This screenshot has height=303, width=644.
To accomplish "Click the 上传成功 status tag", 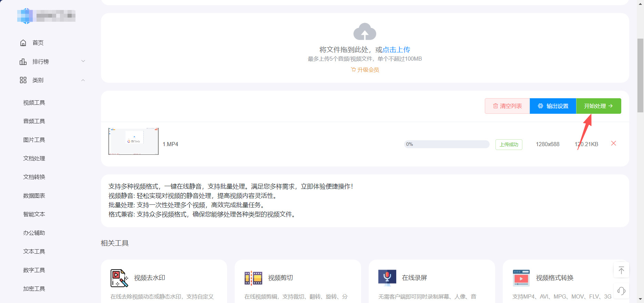I will tap(509, 144).
